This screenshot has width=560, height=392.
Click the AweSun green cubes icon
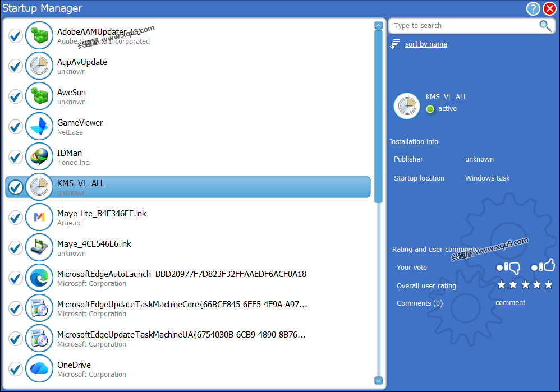tap(38, 96)
